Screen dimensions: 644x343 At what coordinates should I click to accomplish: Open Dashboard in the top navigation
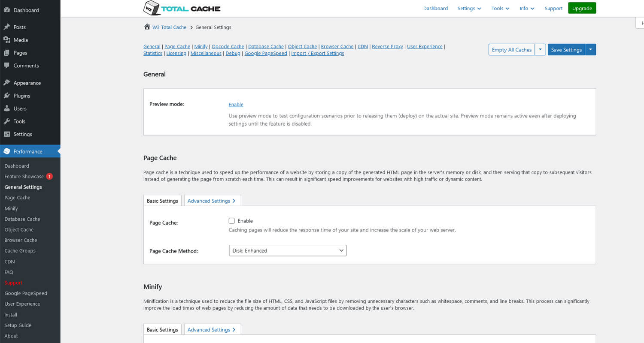[x=435, y=9]
